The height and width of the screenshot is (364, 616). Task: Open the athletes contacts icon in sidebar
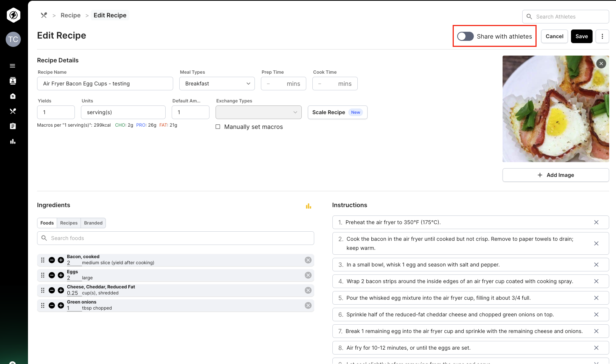point(13,81)
